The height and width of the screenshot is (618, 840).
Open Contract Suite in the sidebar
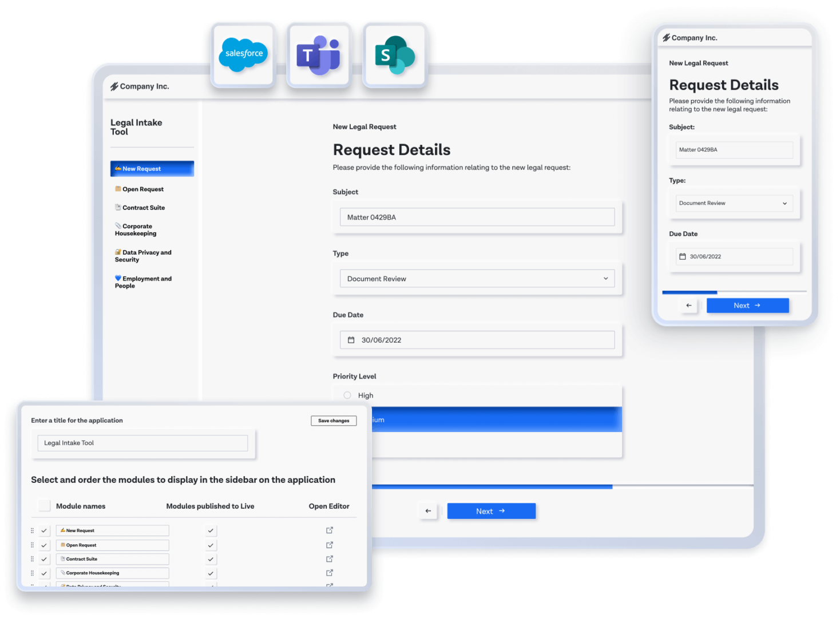pos(140,208)
